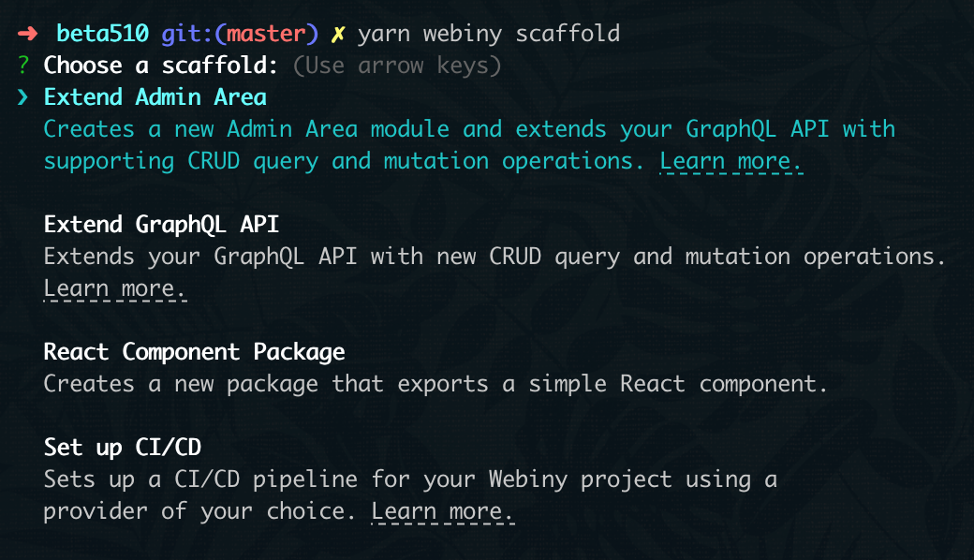Click the yellow ✗ git dirty marker
The width and height of the screenshot is (974, 560).
[x=338, y=34]
